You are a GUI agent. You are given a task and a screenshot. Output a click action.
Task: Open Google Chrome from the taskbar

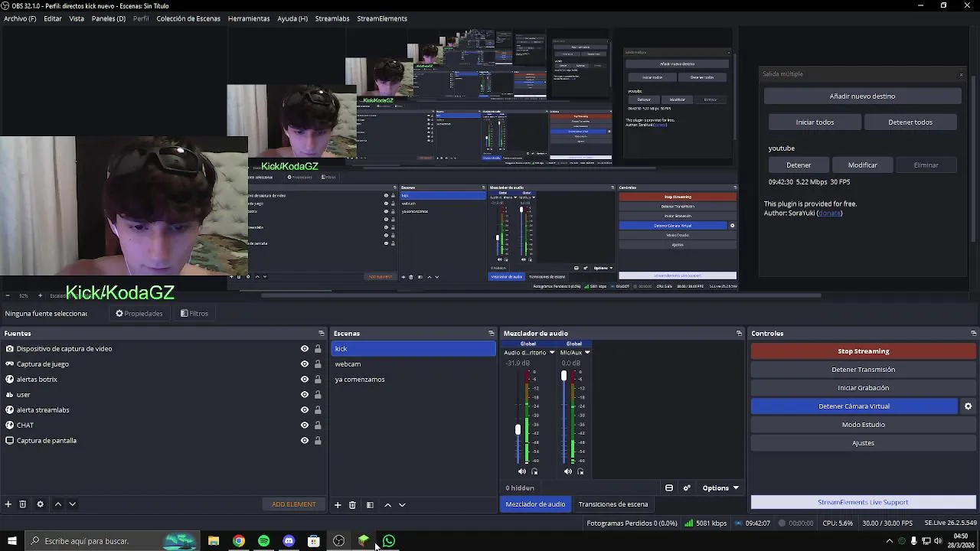click(239, 541)
